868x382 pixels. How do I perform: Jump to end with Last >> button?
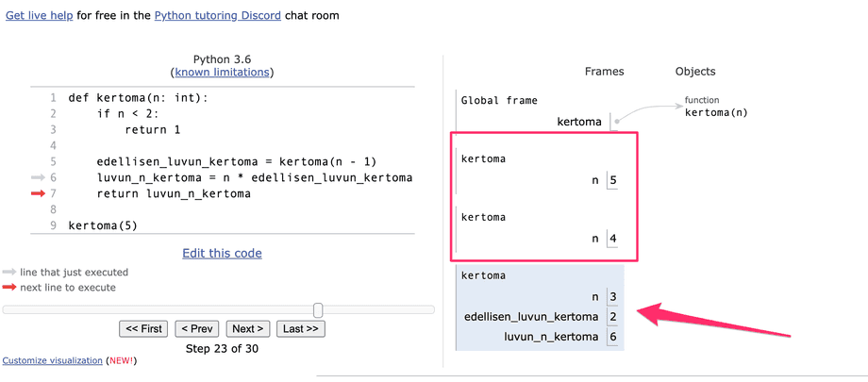302,328
